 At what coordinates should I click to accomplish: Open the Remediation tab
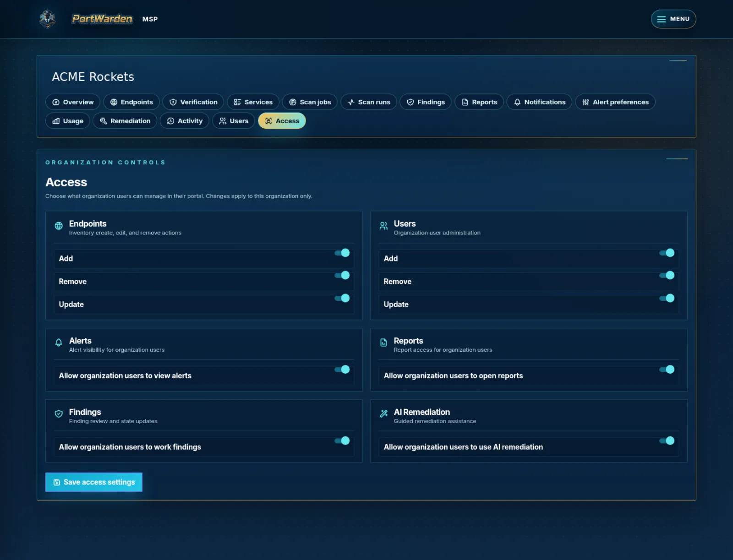(x=125, y=121)
